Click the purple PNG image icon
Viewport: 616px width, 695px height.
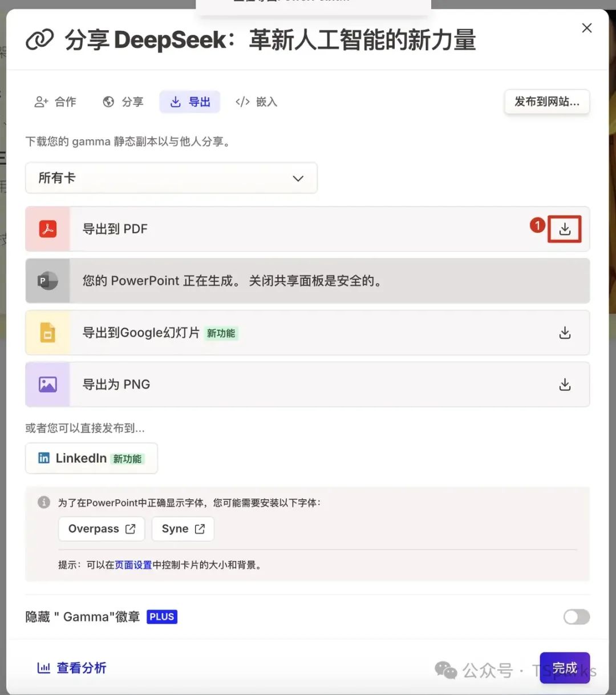[x=48, y=385]
